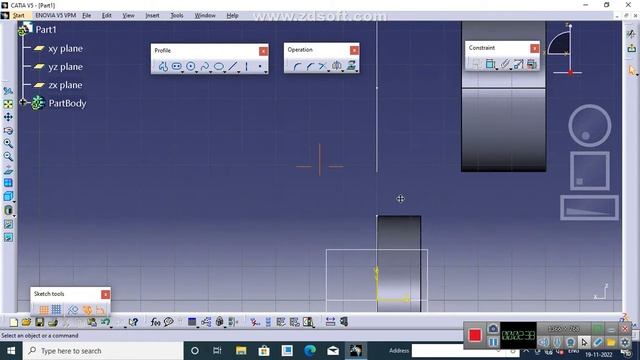Choose the Trim tool in Operation toolbar
The height and width of the screenshot is (360, 640).
coord(322,66)
